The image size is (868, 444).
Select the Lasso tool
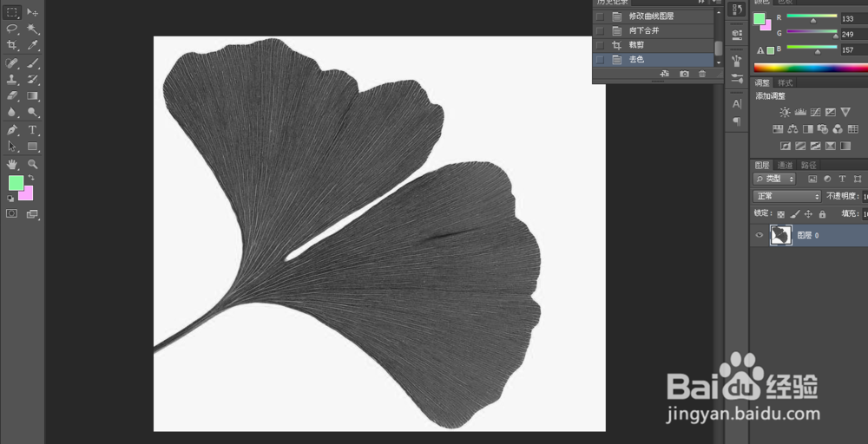pyautogui.click(x=12, y=29)
